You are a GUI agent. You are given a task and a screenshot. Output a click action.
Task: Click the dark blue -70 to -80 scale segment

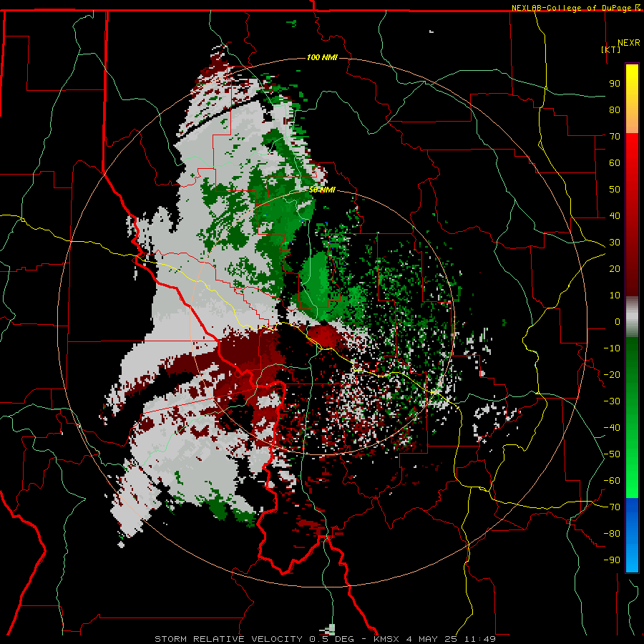click(632, 516)
